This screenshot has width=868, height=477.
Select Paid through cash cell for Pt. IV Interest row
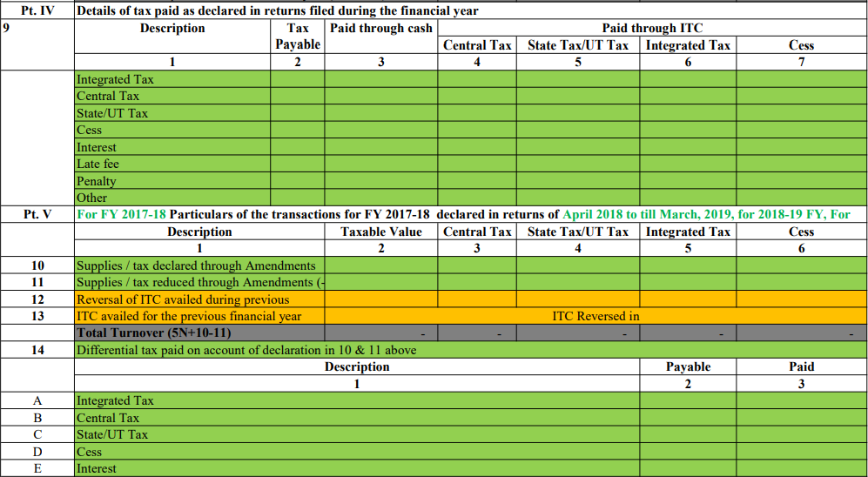(x=380, y=147)
